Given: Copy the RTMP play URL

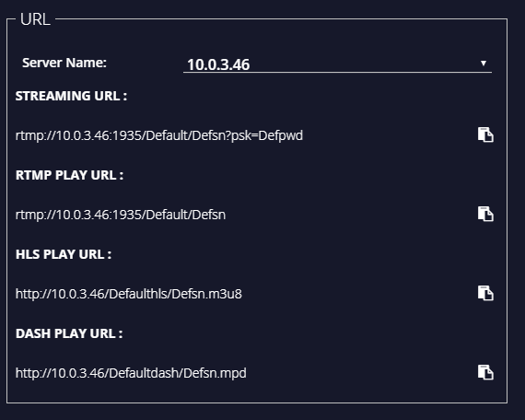Looking at the screenshot, I should click(485, 214).
